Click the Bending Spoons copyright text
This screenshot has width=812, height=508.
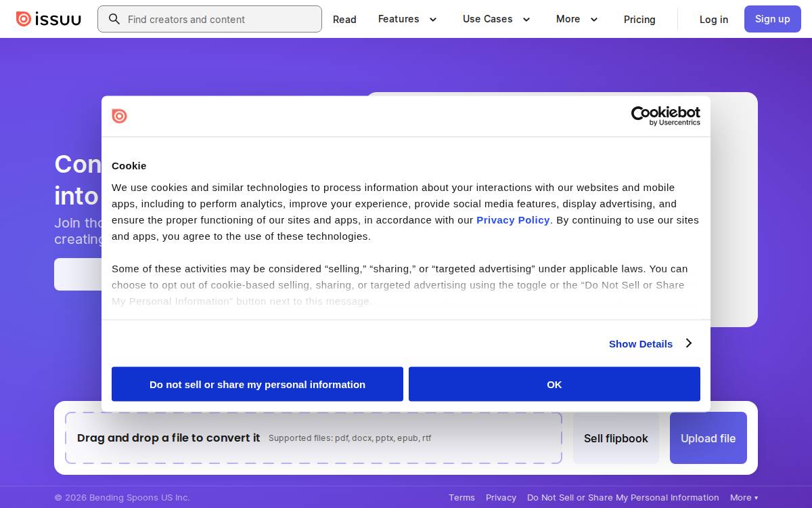coord(122,498)
